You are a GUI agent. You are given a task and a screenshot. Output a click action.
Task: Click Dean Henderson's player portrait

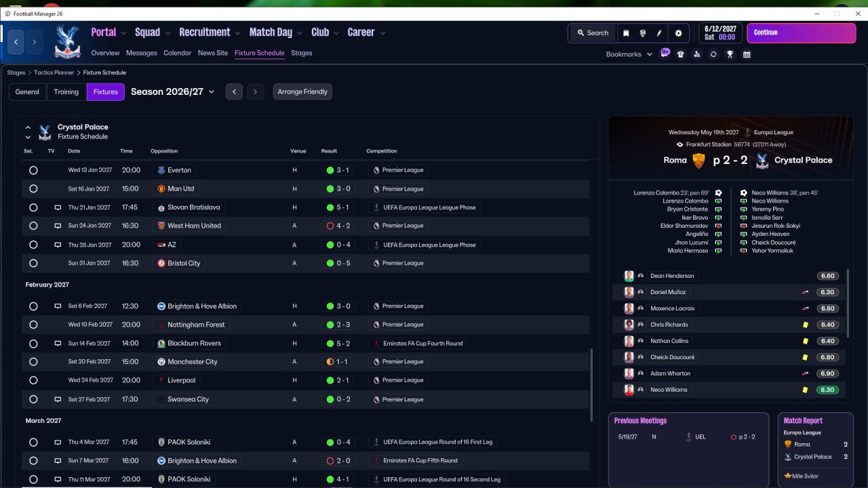click(629, 276)
